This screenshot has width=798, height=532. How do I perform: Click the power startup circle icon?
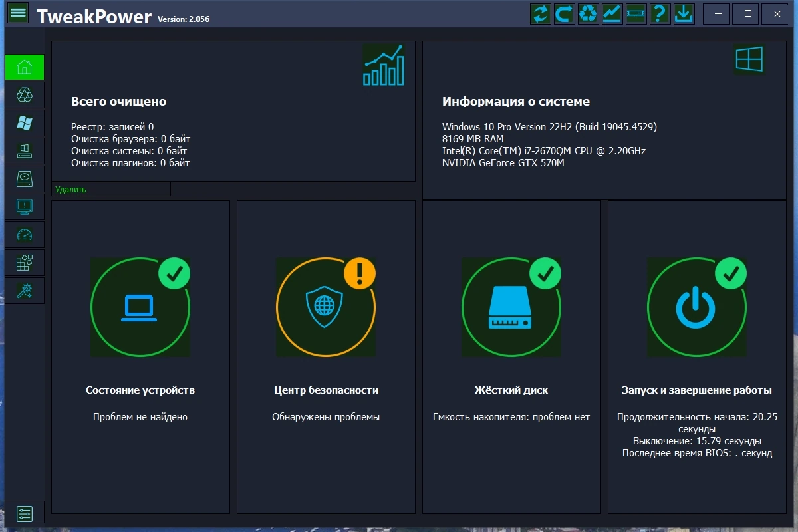(x=696, y=307)
